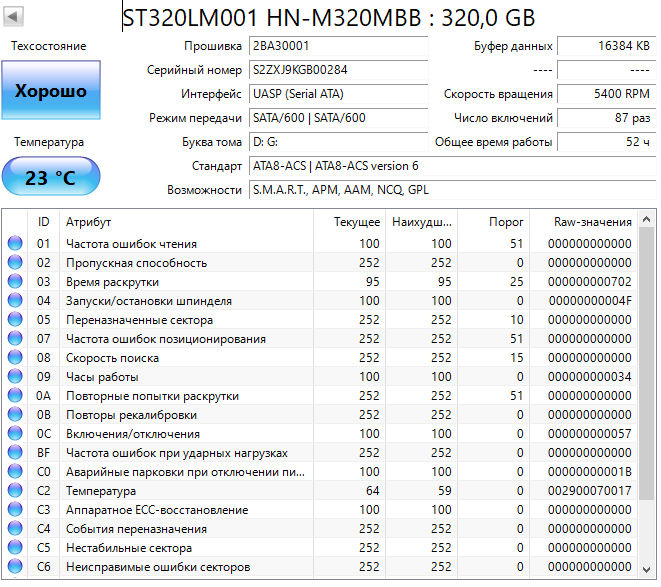
Task: Click the Raw-значения column header
Action: (x=583, y=222)
